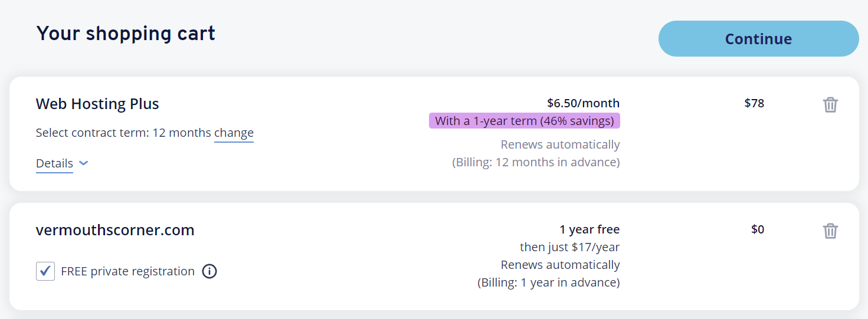
Task: Click the 1 year free text
Action: 589,229
